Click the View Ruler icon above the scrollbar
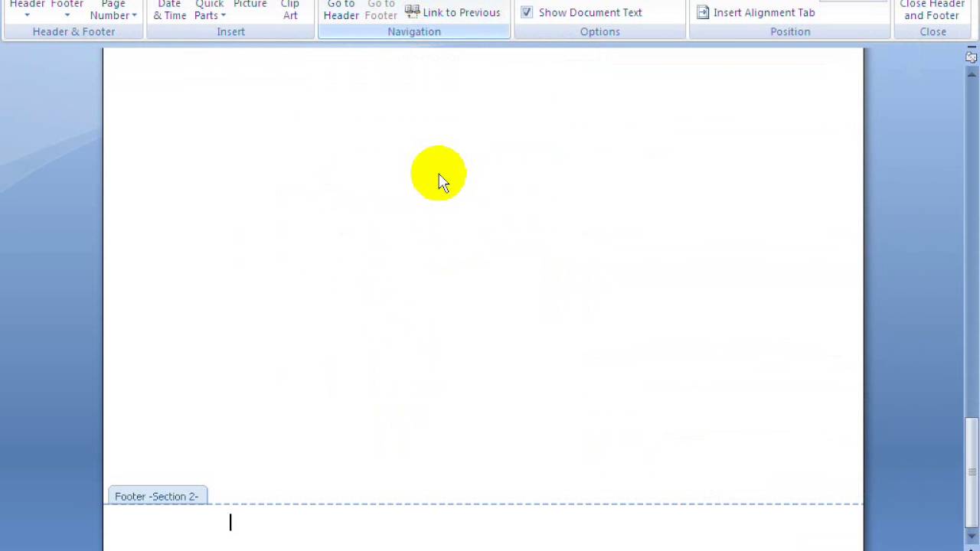The image size is (980, 551). click(972, 57)
